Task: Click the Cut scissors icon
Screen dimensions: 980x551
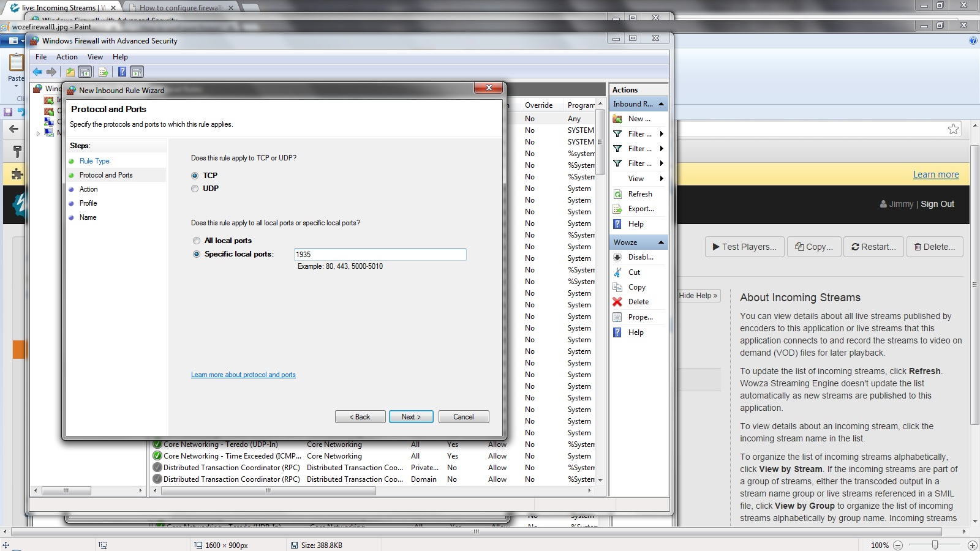Action: [617, 272]
